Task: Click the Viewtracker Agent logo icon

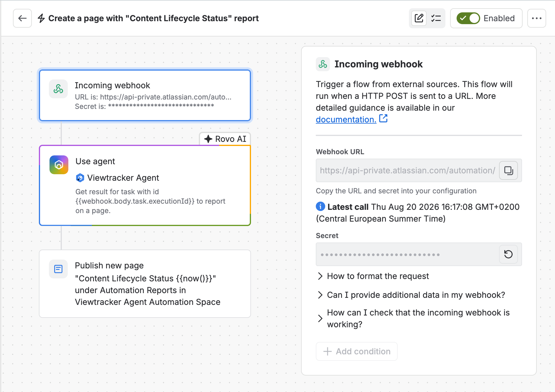Action: point(80,178)
